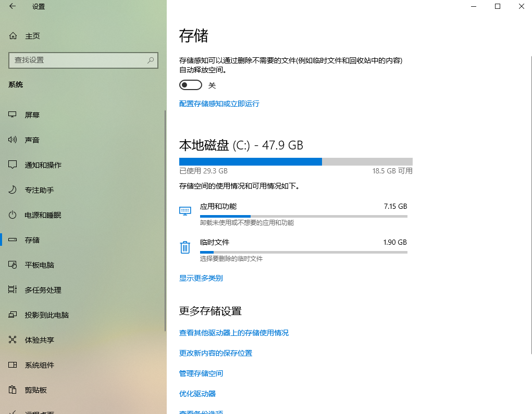Click the 屏幕 display icon
This screenshot has height=414, width=532.
point(12,115)
